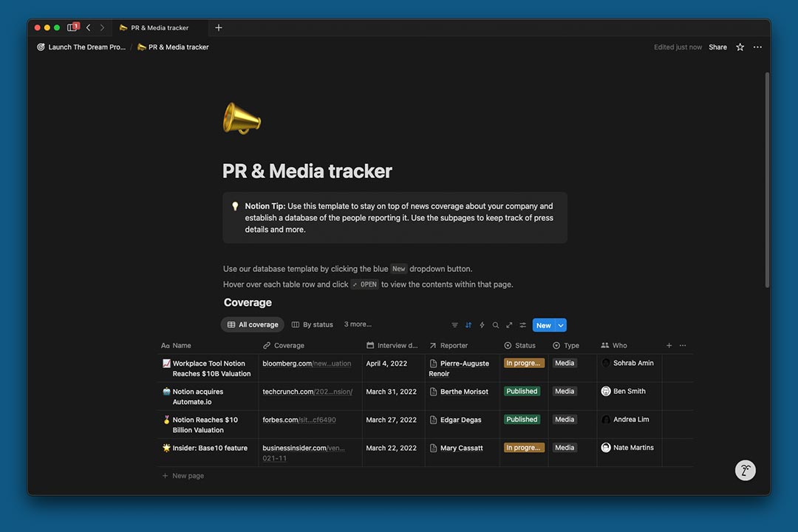Open table column options three dots
The image size is (798, 532).
(x=683, y=345)
